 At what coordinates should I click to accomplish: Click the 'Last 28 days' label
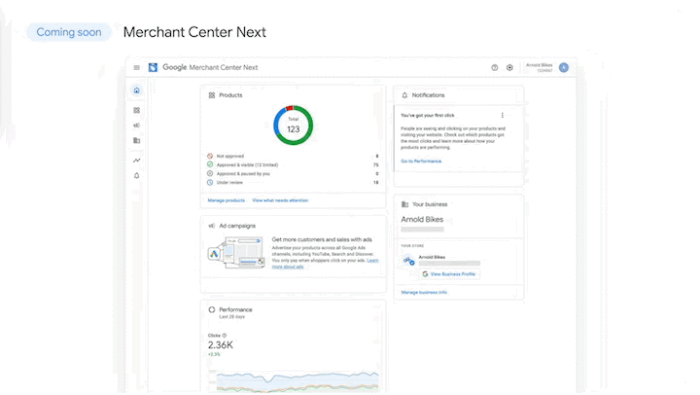coord(232,317)
